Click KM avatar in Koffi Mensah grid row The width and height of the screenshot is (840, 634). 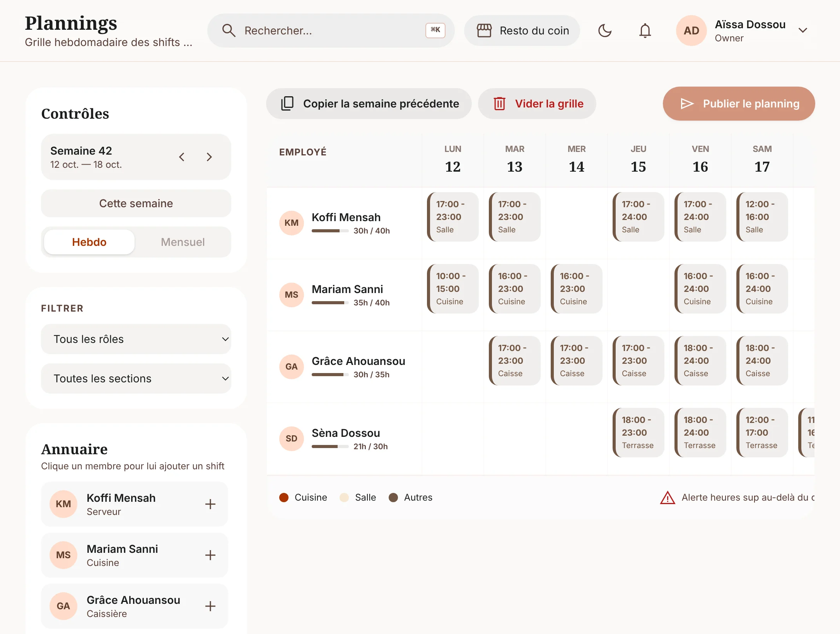click(x=292, y=223)
